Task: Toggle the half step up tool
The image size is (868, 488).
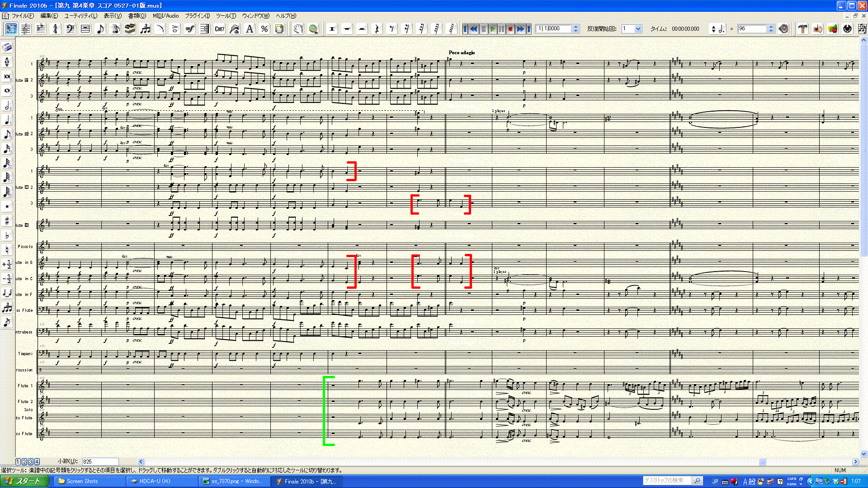Action: pos(7,264)
